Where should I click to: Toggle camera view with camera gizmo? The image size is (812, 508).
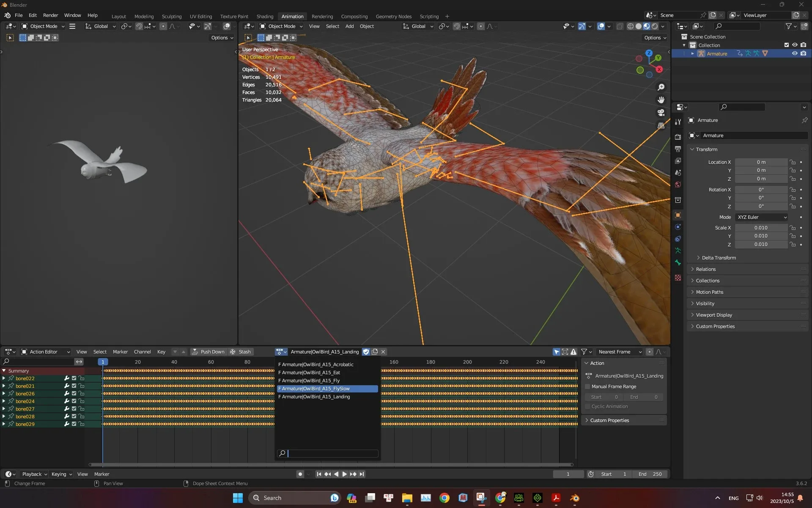(x=661, y=113)
